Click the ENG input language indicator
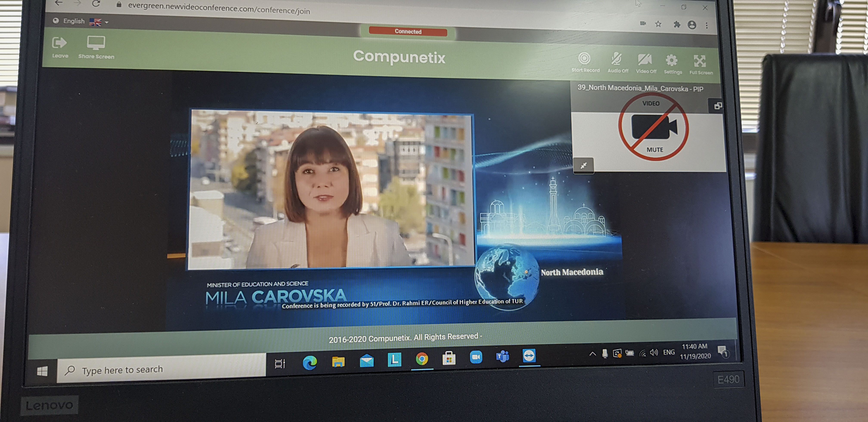The image size is (868, 422). click(x=668, y=352)
